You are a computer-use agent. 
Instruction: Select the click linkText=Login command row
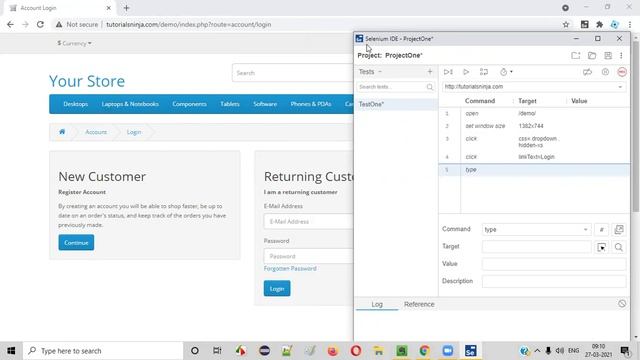534,157
